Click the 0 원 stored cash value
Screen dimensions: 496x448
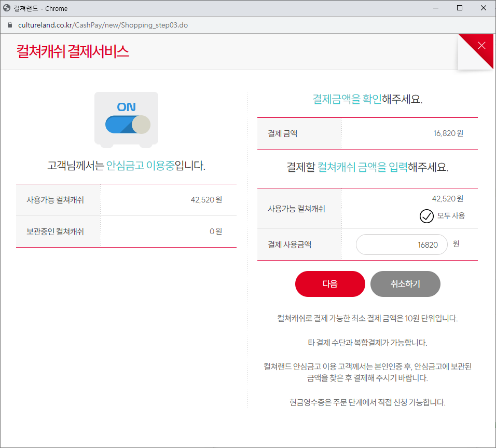pos(216,232)
